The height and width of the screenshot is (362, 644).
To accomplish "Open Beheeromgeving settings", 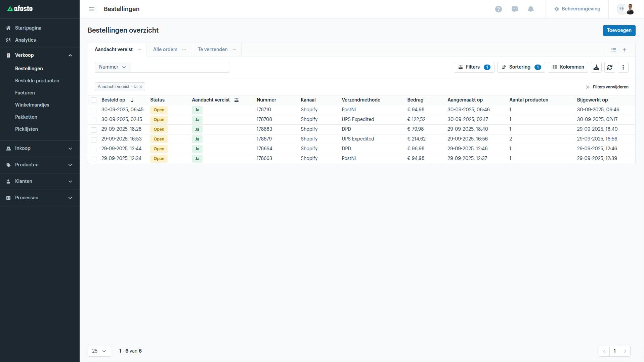I will [577, 9].
